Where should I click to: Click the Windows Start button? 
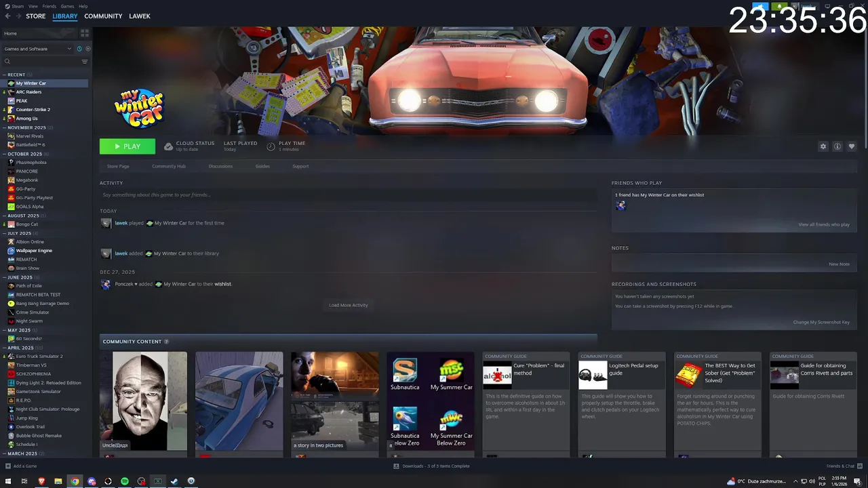coord(7,481)
